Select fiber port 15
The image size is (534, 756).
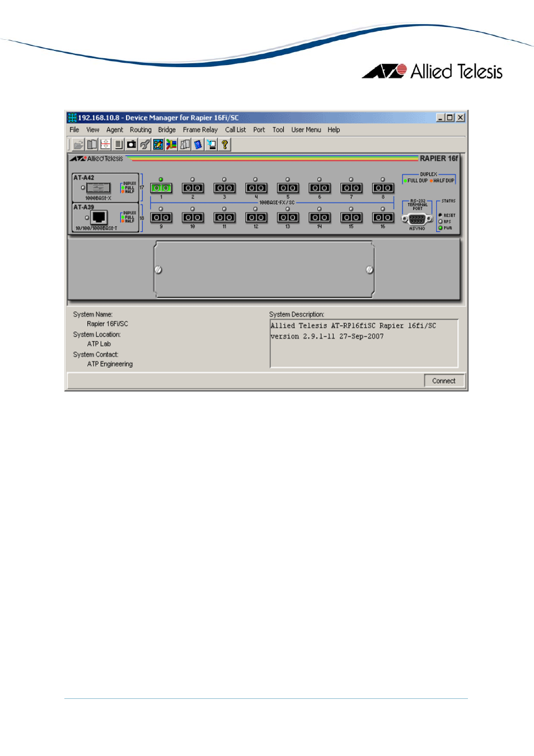click(x=351, y=217)
